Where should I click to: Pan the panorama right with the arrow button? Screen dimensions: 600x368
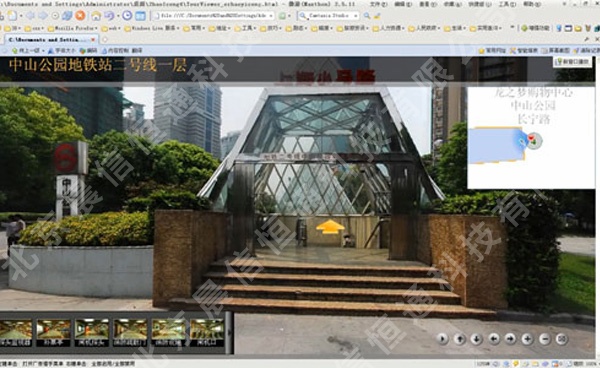pos(510,339)
